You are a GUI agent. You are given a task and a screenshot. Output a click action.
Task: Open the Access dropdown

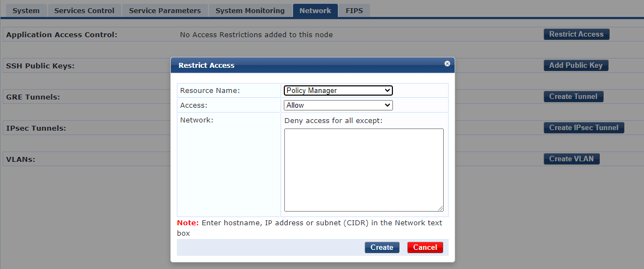point(338,106)
